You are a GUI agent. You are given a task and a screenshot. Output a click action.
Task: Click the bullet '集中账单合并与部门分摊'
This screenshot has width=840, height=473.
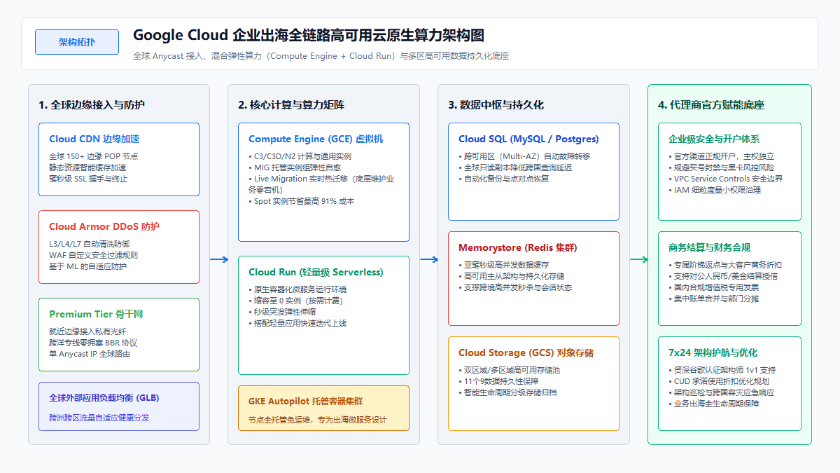click(714, 299)
